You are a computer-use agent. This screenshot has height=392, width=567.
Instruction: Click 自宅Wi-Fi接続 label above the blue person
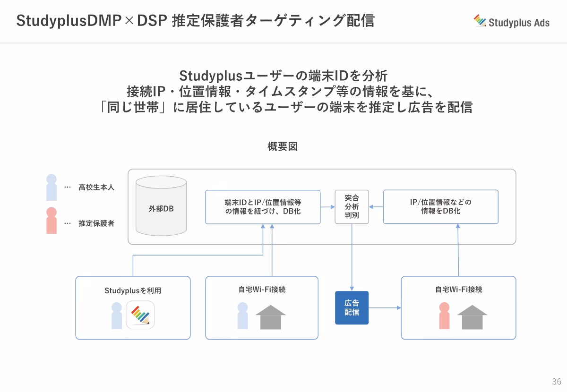click(x=262, y=290)
